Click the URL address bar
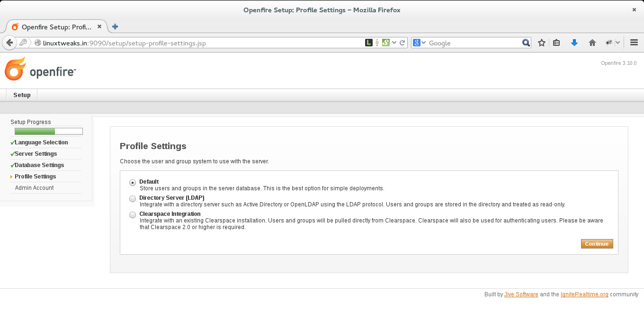 click(203, 43)
